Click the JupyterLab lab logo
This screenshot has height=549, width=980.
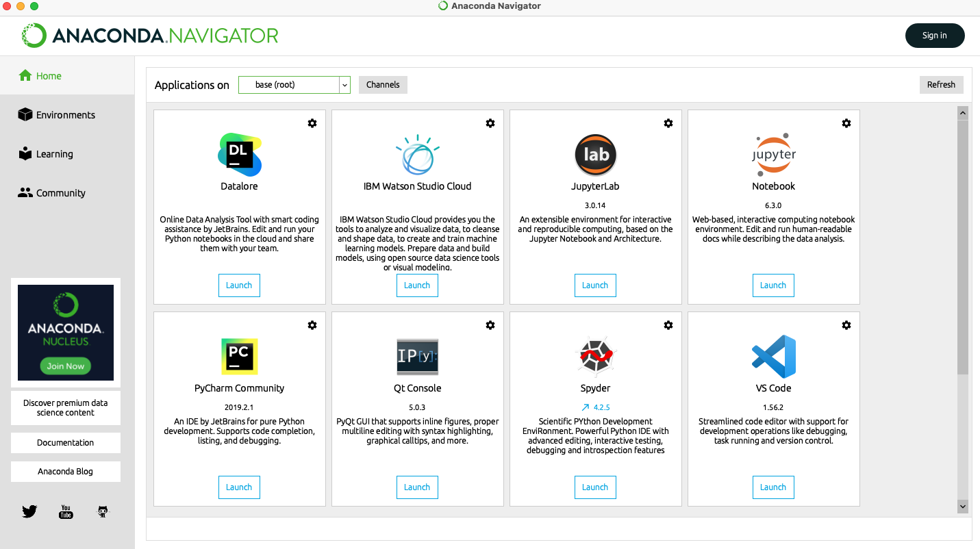pyautogui.click(x=596, y=155)
